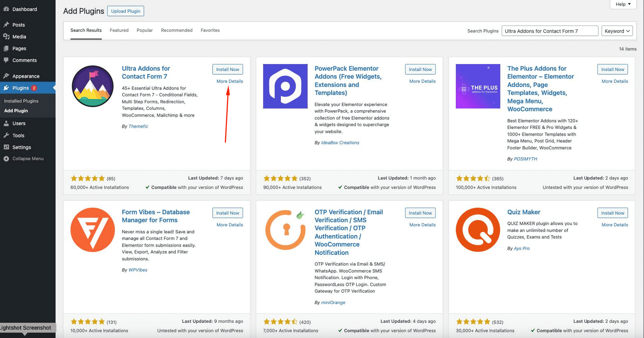Open Form Vibes – Database Manager title
644x338 pixels.
[x=156, y=216]
